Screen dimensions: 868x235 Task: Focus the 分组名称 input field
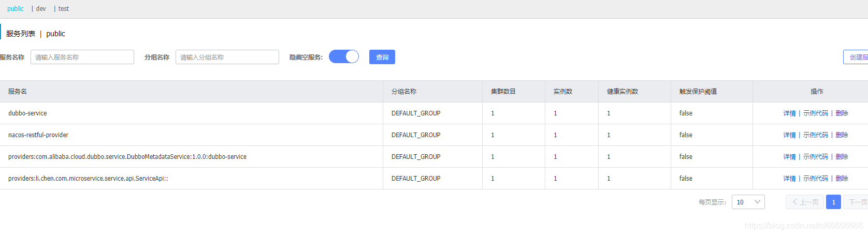pyautogui.click(x=227, y=57)
